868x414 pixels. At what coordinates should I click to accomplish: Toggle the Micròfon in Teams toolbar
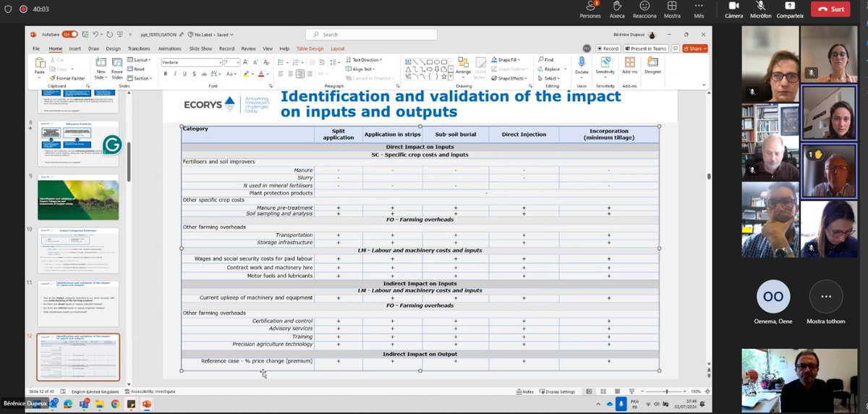[x=761, y=10]
